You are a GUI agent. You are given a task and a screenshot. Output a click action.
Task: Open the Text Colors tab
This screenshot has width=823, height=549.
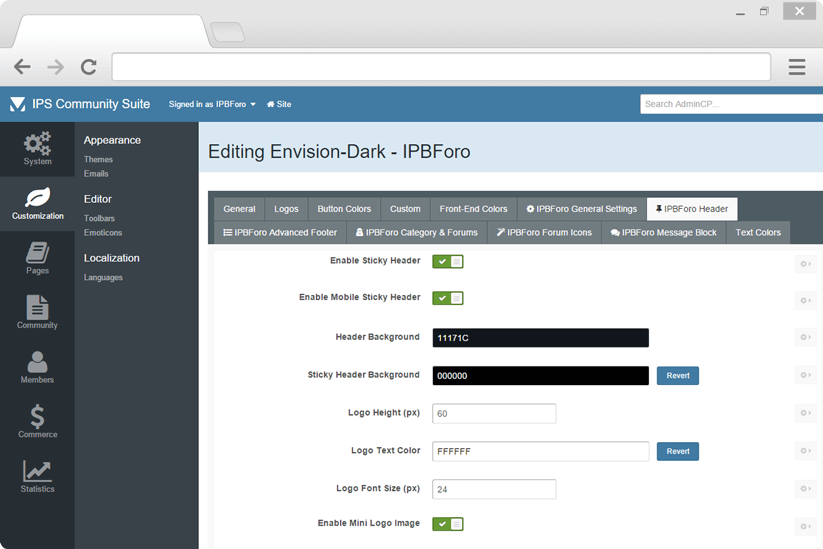click(x=758, y=233)
